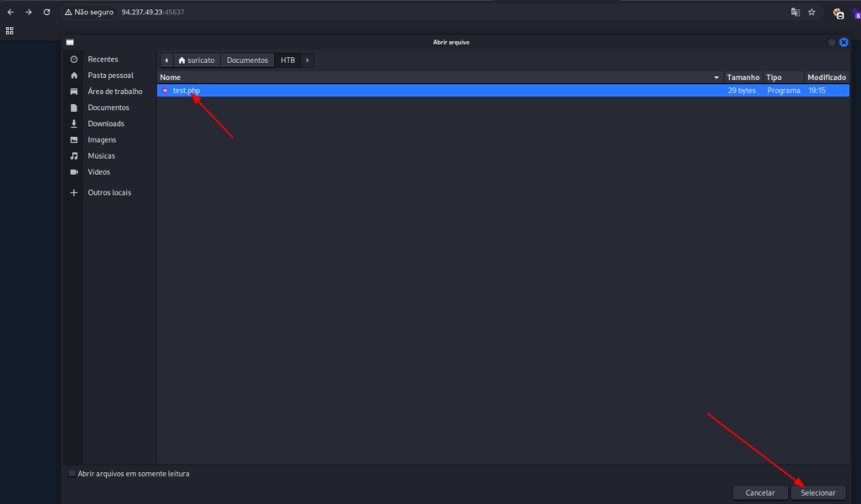The image size is (861, 504).
Task: Open the Downloads folder shortcut
Action: 105,123
